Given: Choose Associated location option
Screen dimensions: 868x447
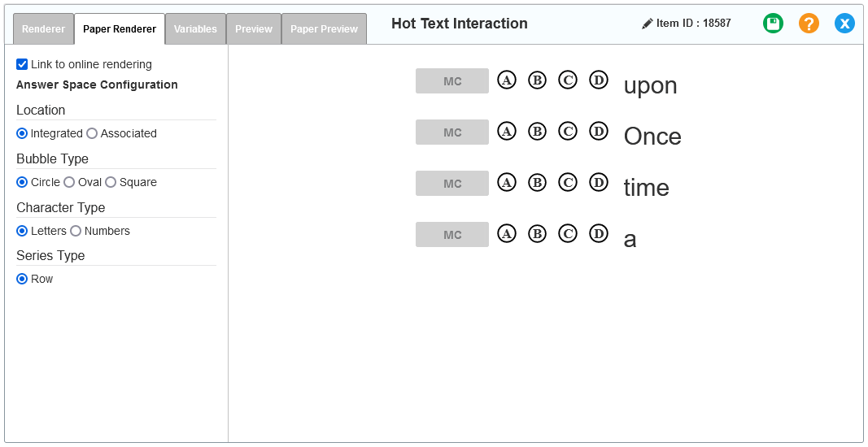Looking at the screenshot, I should click(92, 133).
